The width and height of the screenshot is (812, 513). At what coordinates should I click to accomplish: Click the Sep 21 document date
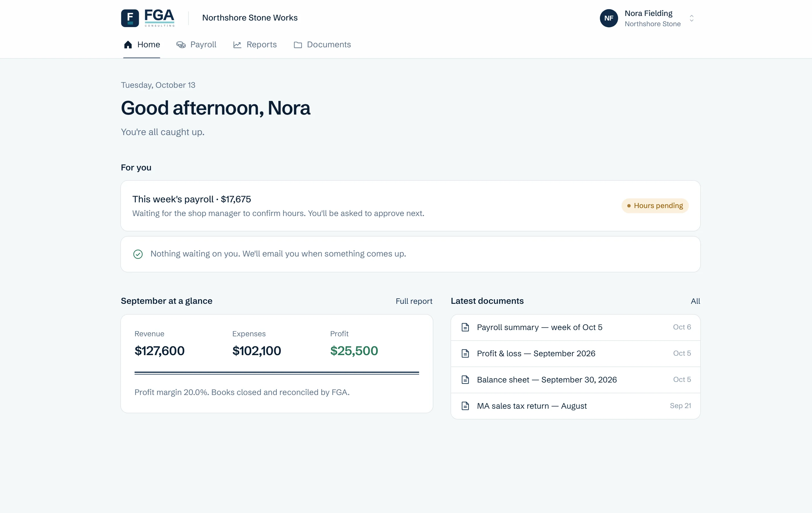[x=681, y=406]
